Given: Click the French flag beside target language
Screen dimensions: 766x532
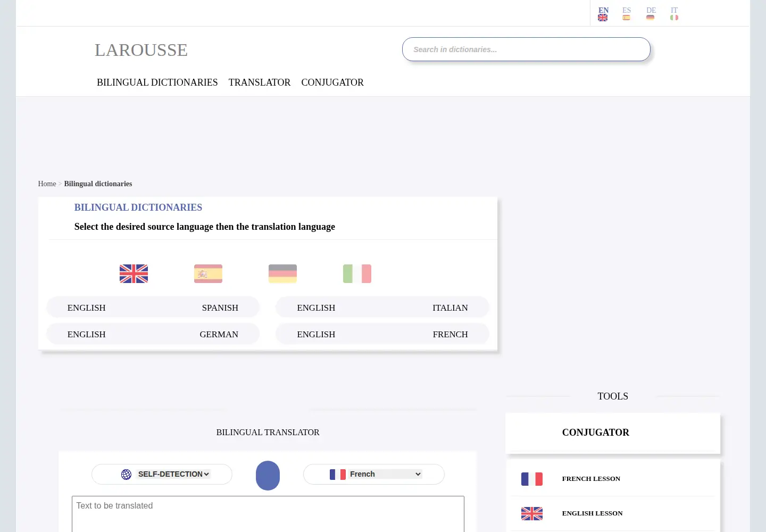Looking at the screenshot, I should (x=338, y=475).
